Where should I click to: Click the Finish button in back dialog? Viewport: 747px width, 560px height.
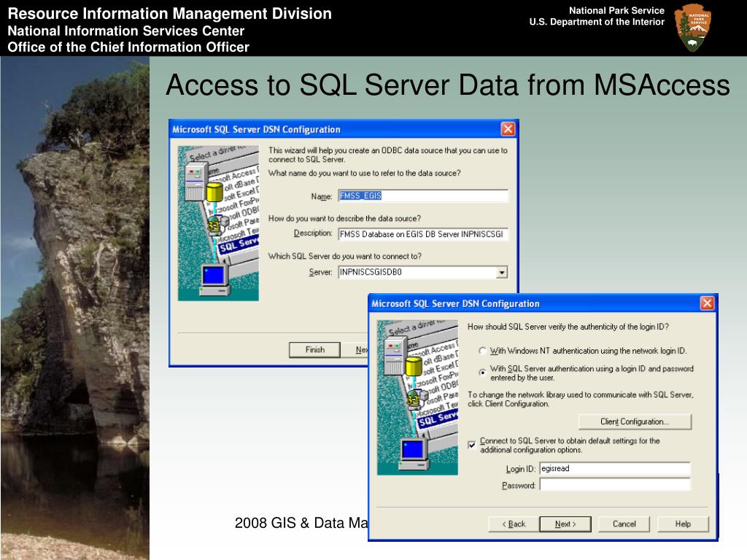coord(314,349)
